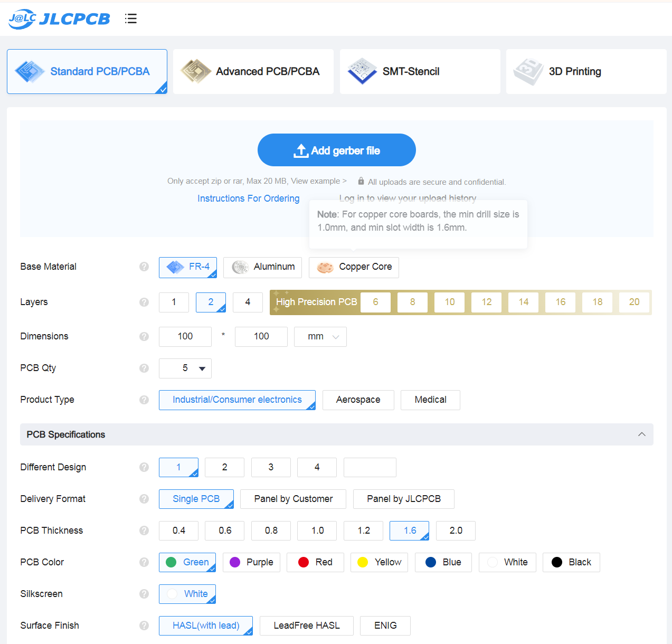Open help for Surface Finish
This screenshot has height=644, width=672.
(144, 626)
